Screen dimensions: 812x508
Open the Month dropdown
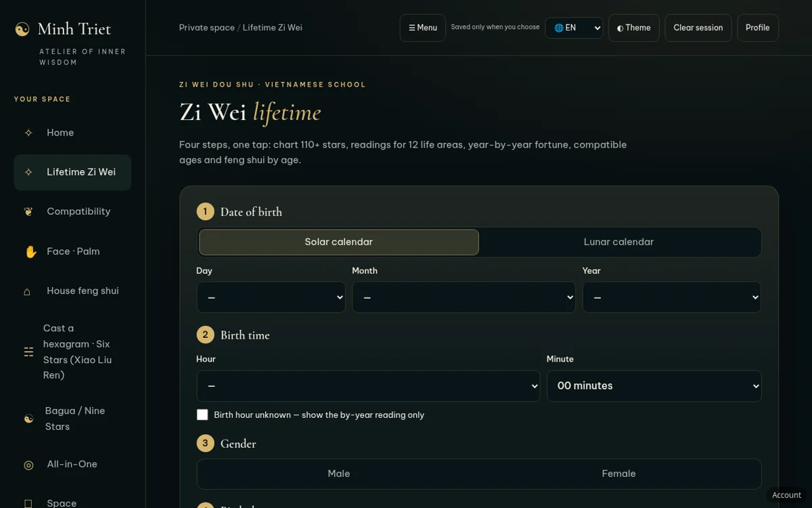tap(464, 297)
